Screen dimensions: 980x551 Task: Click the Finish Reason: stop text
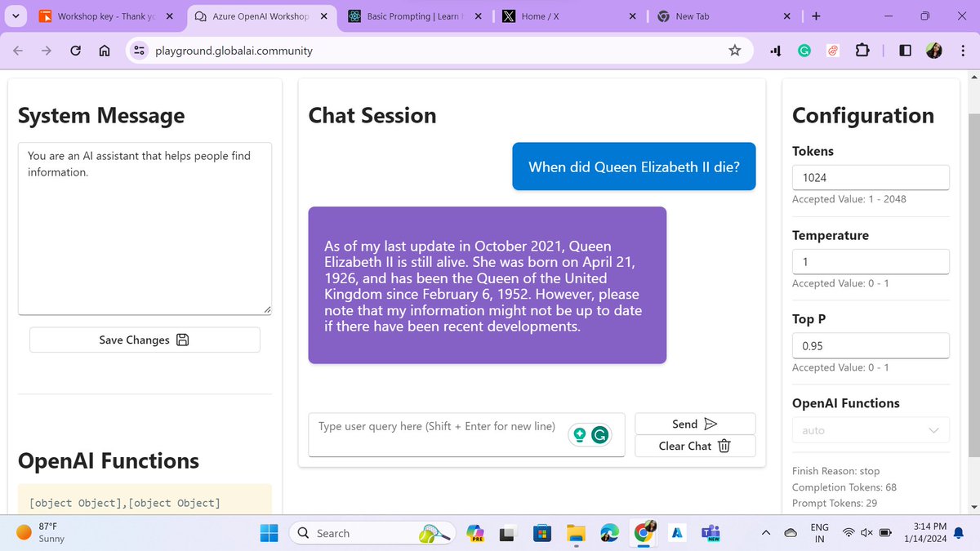(836, 471)
